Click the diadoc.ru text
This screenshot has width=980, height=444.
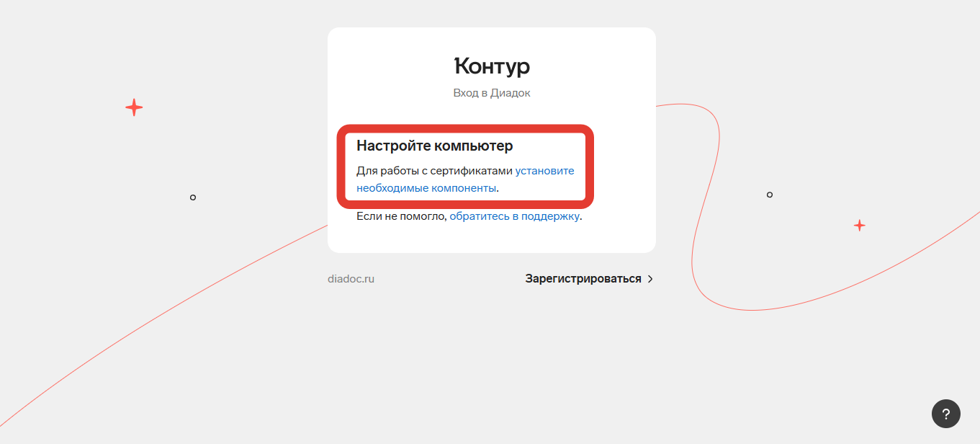coord(351,279)
